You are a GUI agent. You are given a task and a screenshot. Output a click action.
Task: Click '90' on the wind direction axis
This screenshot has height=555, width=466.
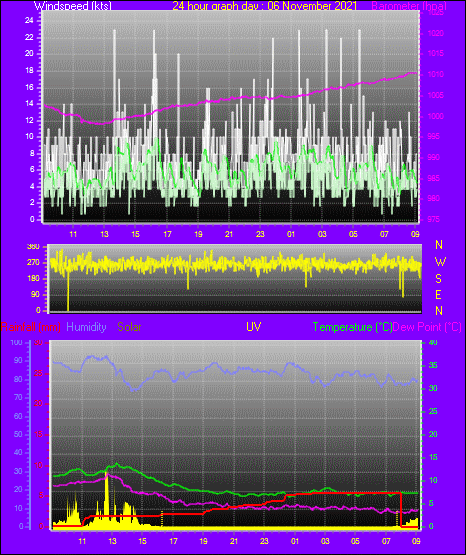(x=35, y=294)
